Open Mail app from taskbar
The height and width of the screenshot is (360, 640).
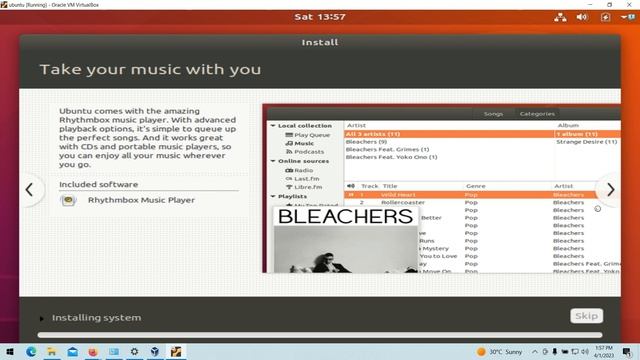73,351
